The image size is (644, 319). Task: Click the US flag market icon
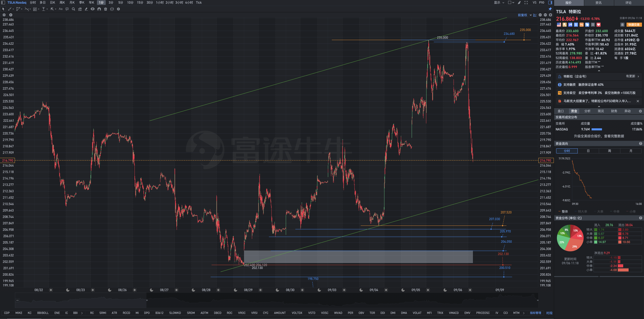(x=559, y=25)
